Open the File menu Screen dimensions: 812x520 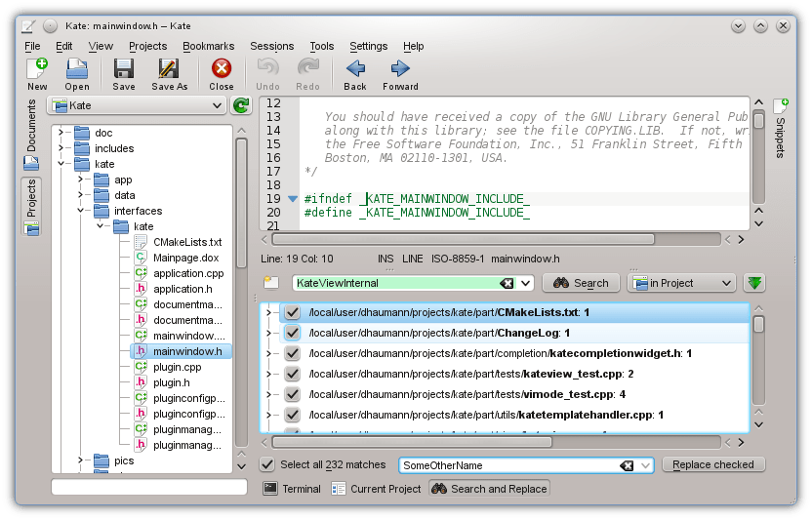(32, 46)
